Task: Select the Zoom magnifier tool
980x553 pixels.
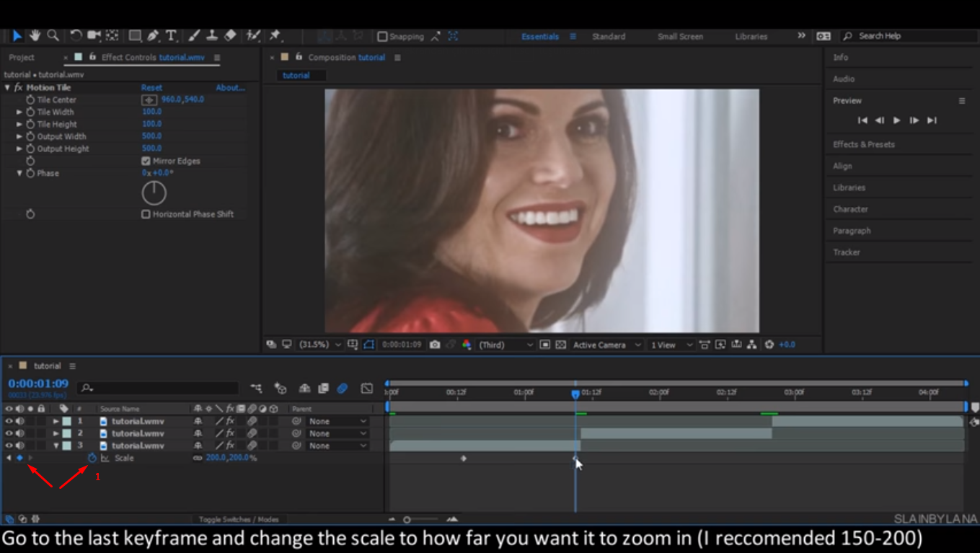Action: (53, 35)
